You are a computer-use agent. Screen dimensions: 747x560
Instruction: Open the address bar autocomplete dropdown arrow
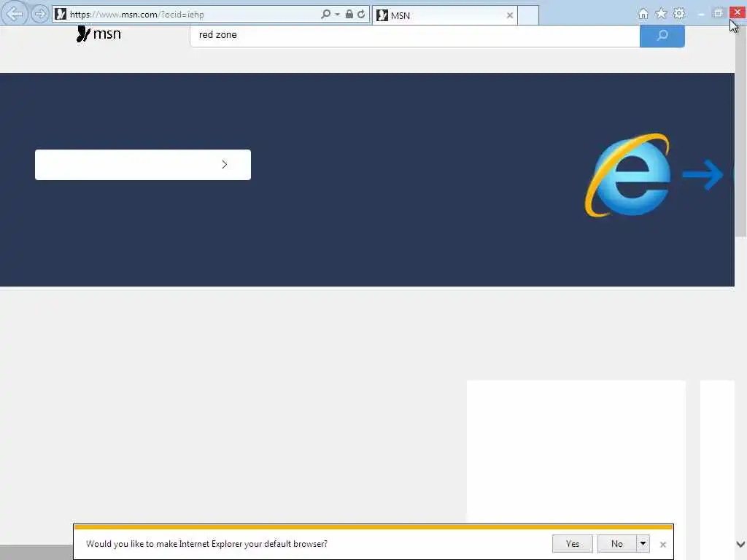click(x=337, y=15)
